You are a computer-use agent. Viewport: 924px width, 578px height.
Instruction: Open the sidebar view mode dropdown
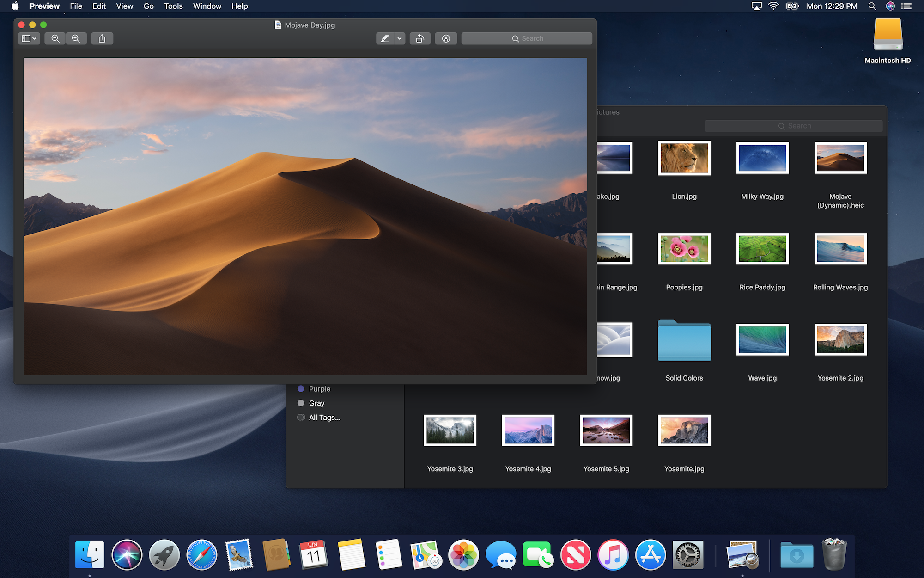pos(29,38)
